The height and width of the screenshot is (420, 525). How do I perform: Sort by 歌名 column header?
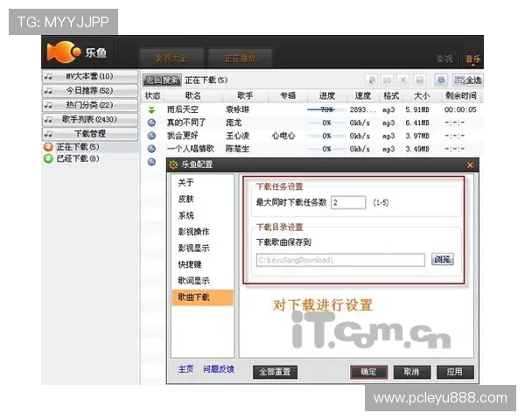point(192,95)
